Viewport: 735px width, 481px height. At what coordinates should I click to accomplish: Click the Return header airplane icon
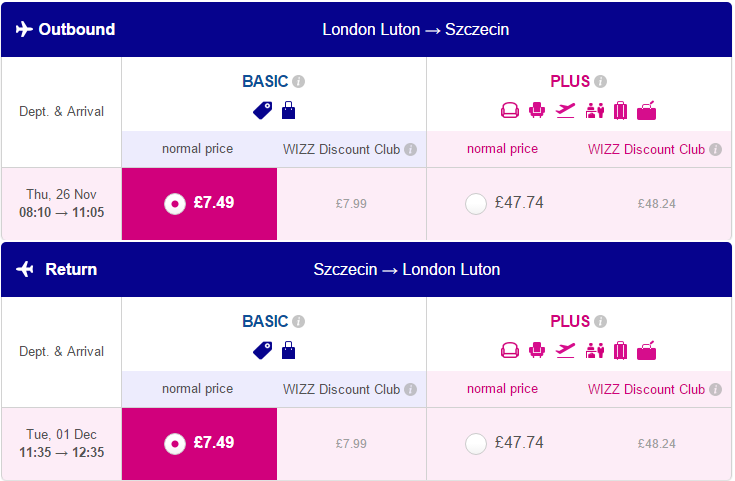point(24,269)
